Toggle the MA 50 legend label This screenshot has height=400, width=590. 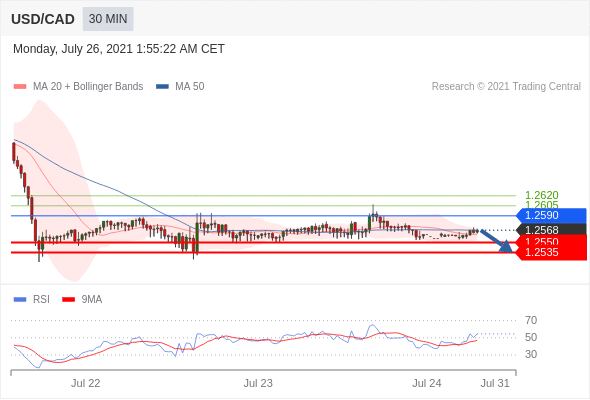pos(190,87)
